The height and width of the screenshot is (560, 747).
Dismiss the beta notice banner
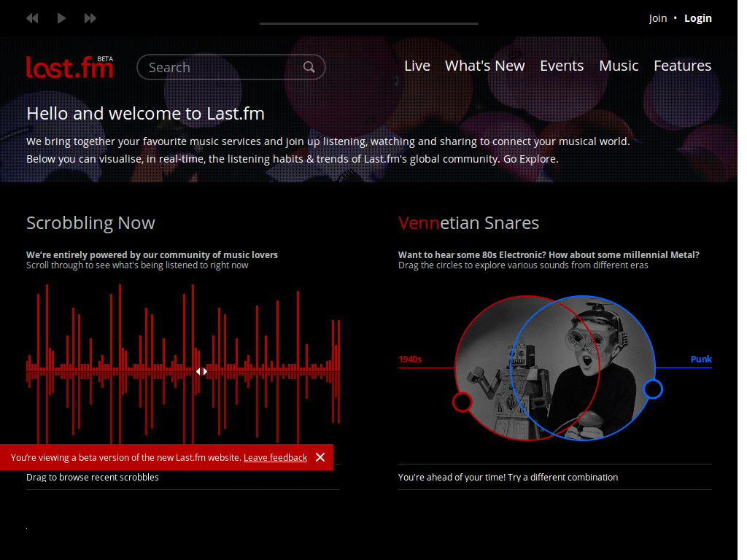(x=320, y=457)
